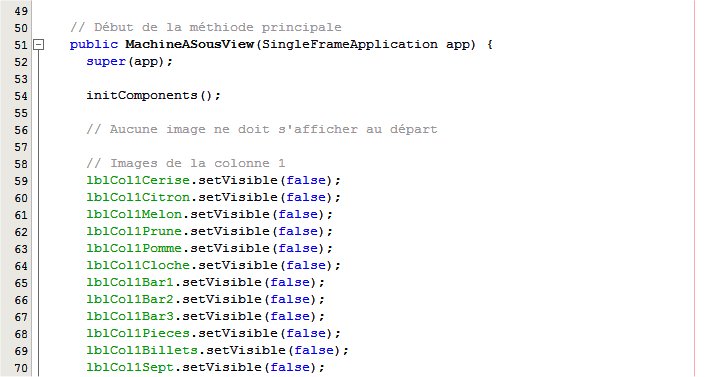Click the lblCol1Bar2 variable
This screenshot has width=721, height=377.
130,299
